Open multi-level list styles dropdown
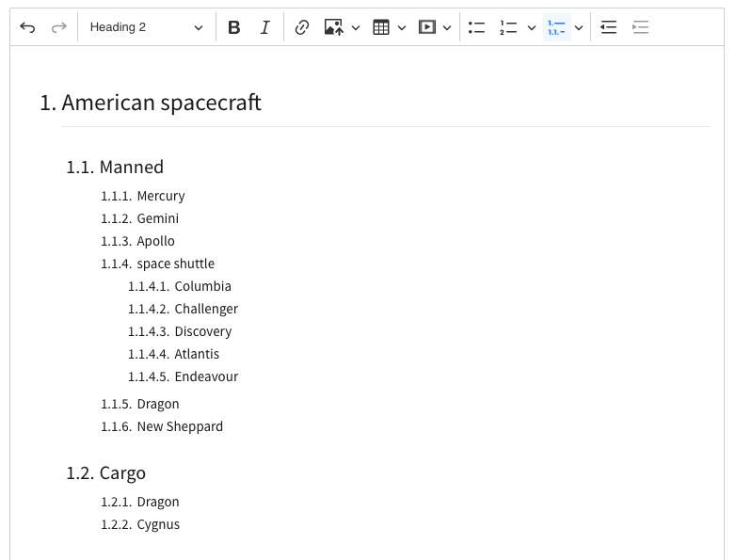The width and height of the screenshot is (736, 560). pyautogui.click(x=579, y=27)
